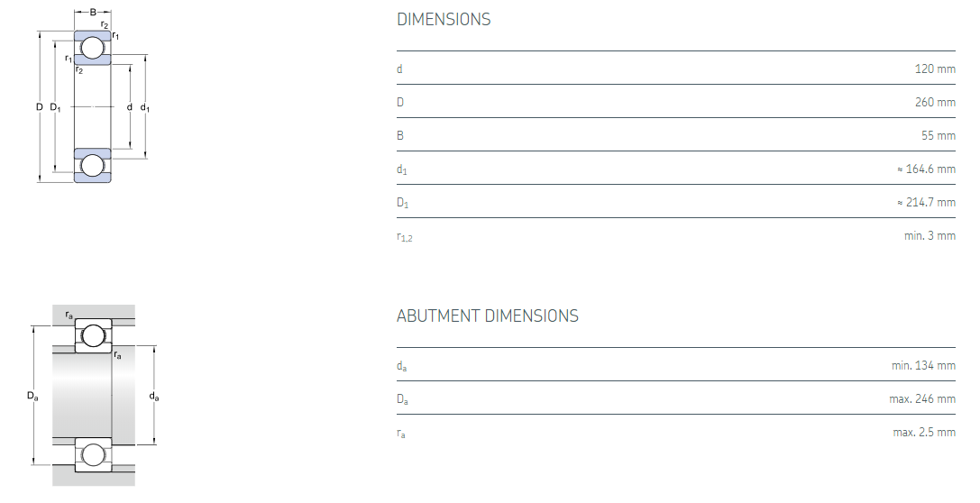The height and width of the screenshot is (503, 980).
Task: Click the ra row label in the abutment table
Action: (x=401, y=433)
